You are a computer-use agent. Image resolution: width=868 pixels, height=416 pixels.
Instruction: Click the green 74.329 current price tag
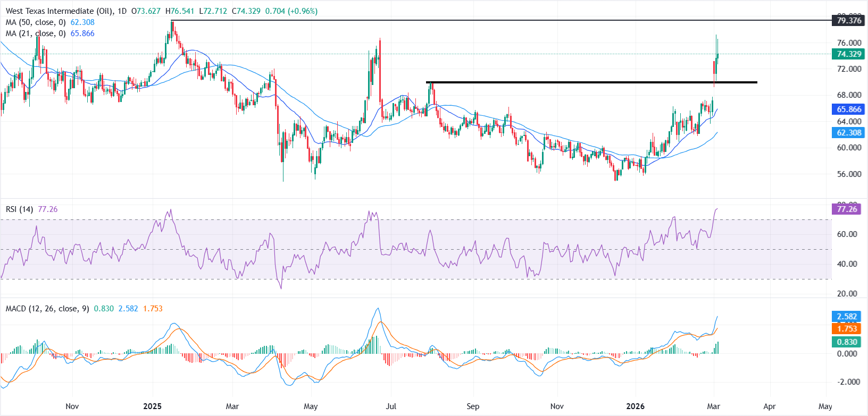tap(849, 54)
